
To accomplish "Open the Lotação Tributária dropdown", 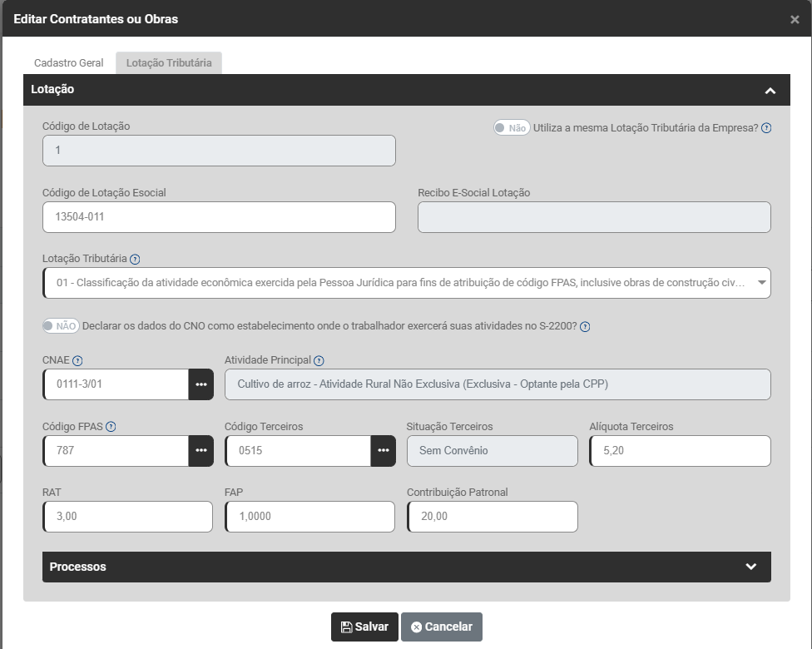I will [406, 283].
